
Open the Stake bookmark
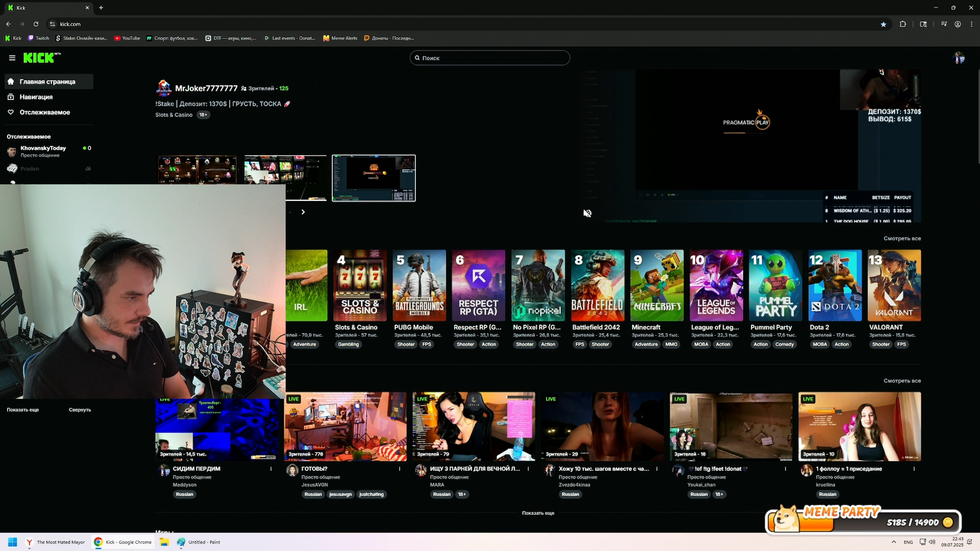81,38
